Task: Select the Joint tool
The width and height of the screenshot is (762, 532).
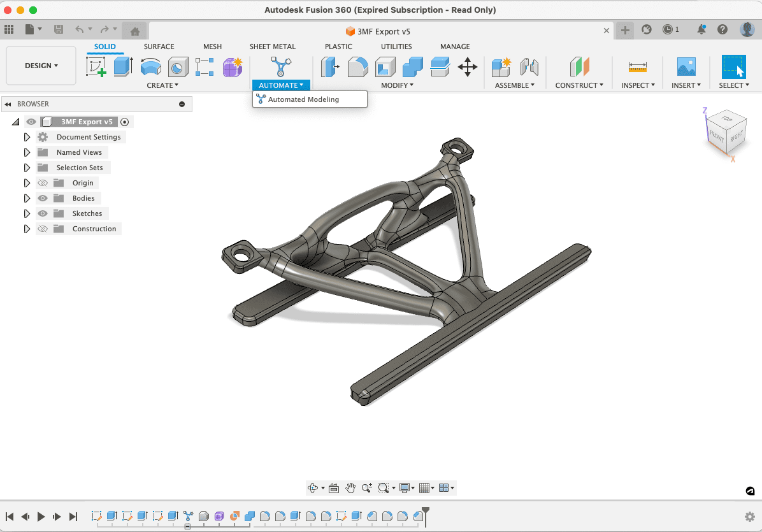Action: [x=529, y=66]
